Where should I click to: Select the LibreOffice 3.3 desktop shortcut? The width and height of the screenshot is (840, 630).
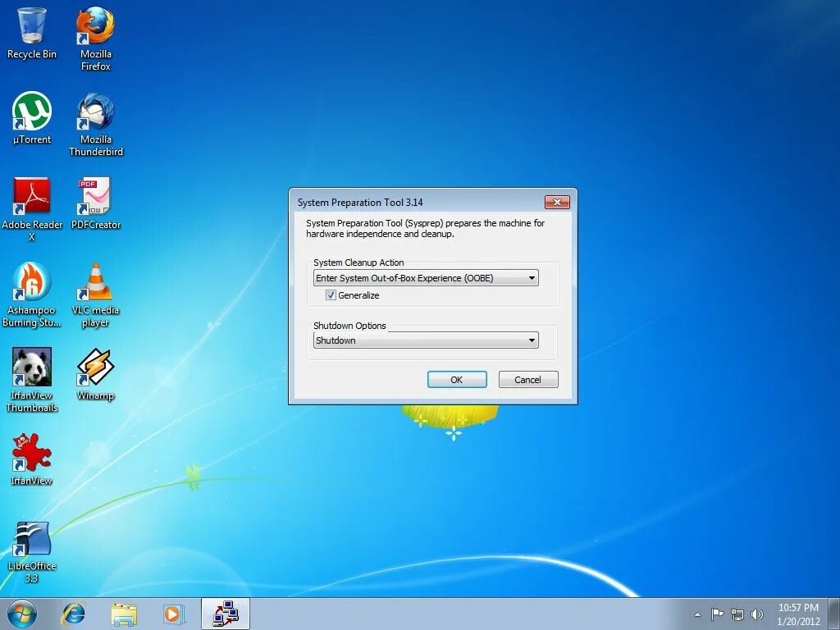click(x=32, y=552)
